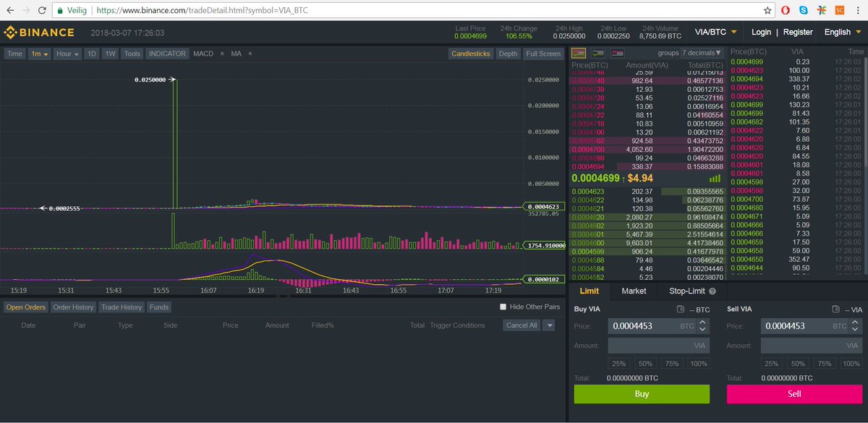This screenshot has width=868, height=423.
Task: Go back with browser back arrow
Action: pos(9,11)
